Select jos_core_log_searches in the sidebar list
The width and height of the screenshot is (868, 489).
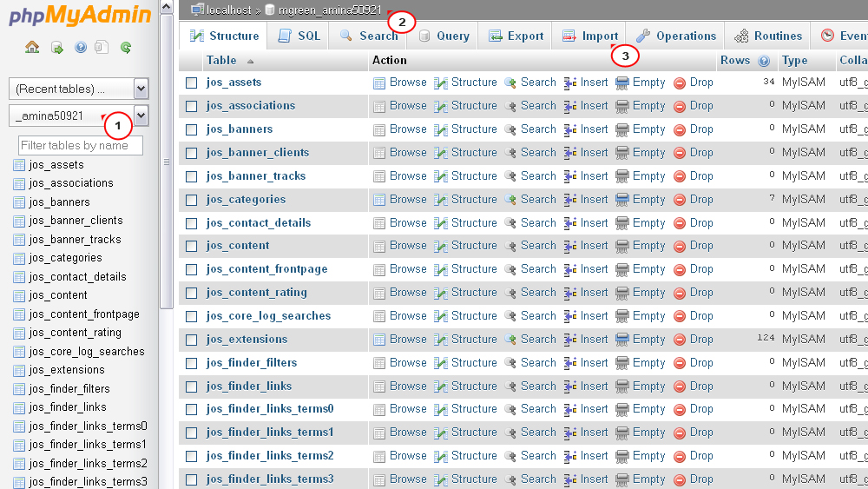pos(86,351)
